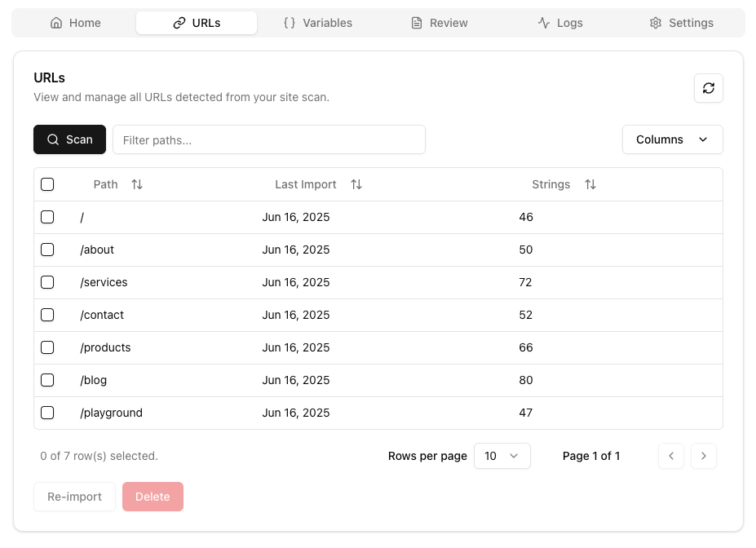Switch to the Logs tab

click(x=560, y=23)
